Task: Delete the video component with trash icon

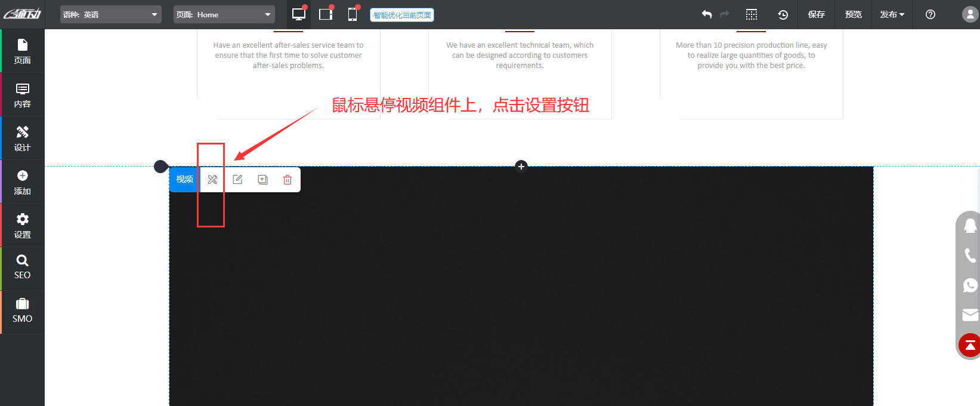Action: tap(287, 180)
